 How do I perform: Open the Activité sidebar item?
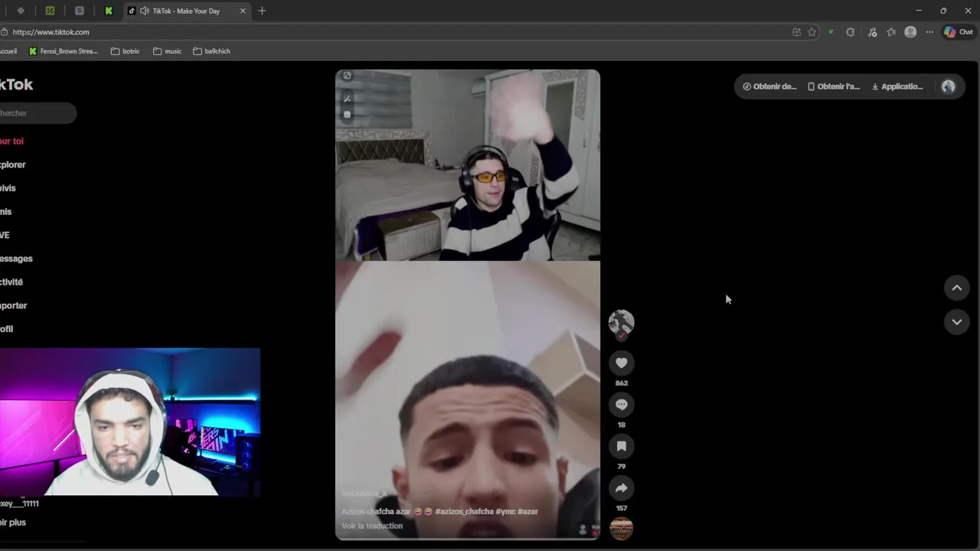[11, 282]
